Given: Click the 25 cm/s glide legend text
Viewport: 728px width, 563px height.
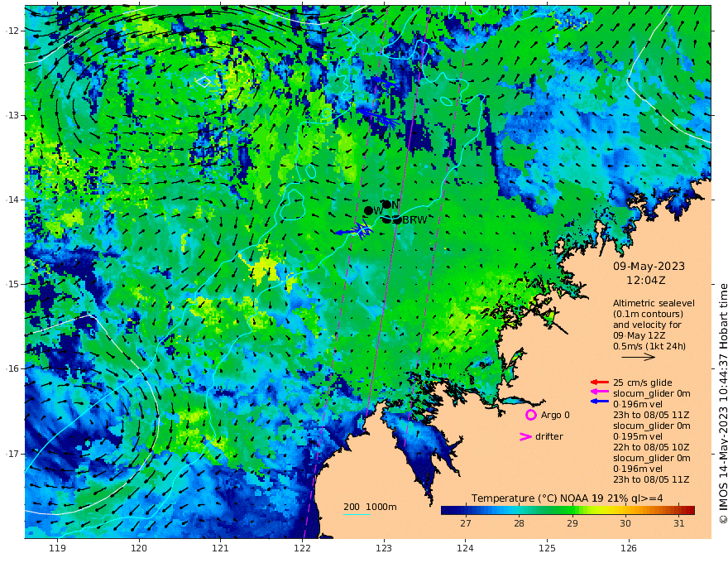Looking at the screenshot, I should [643, 383].
